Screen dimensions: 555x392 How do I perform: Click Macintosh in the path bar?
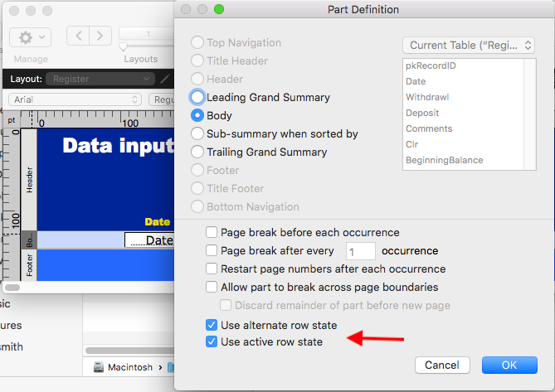point(130,367)
